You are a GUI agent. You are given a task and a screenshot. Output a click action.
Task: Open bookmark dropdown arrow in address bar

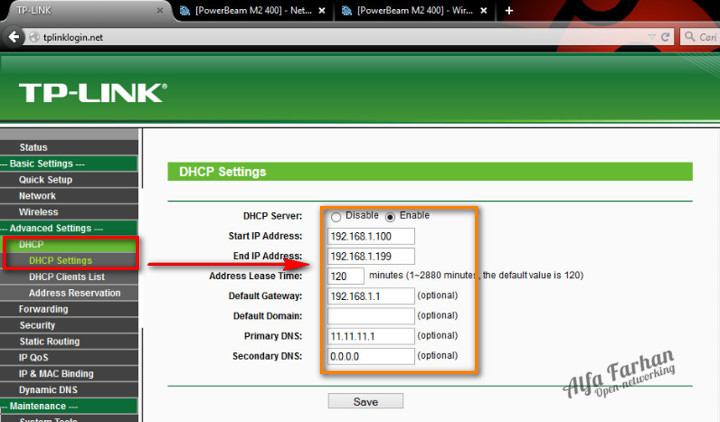click(652, 37)
